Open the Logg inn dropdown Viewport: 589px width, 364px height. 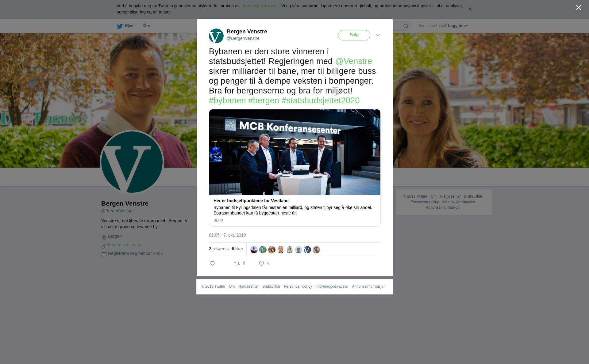(458, 26)
